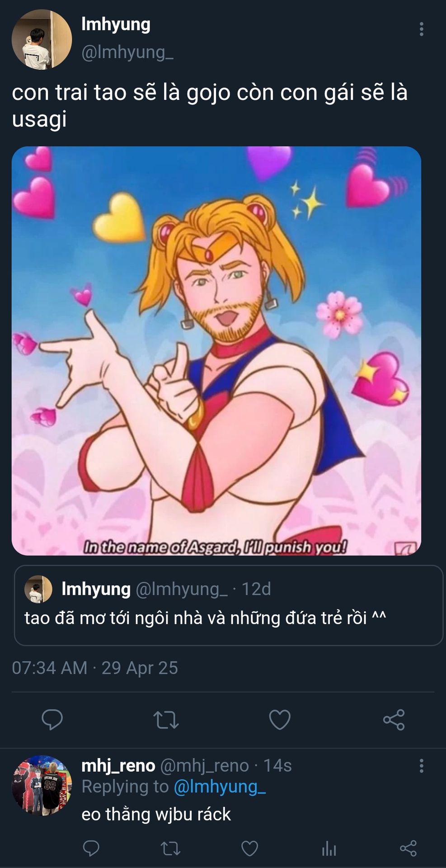Open the quoted tweet's small avatar
The image size is (446, 868).
[38, 589]
